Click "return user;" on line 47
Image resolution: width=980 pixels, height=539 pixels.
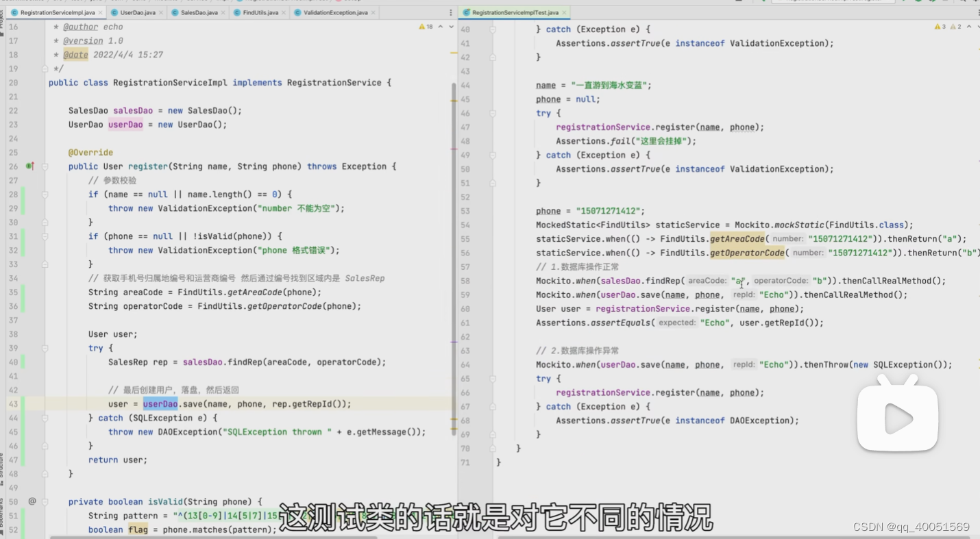(x=118, y=460)
